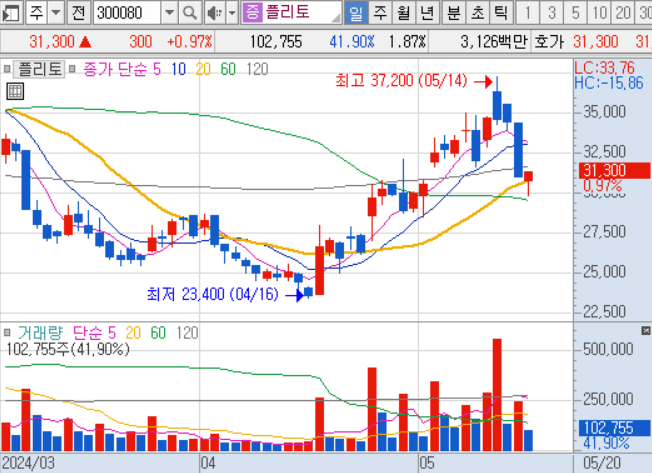Click the small square marker before 종가 단순
This screenshot has height=473, width=652.
coord(72,69)
